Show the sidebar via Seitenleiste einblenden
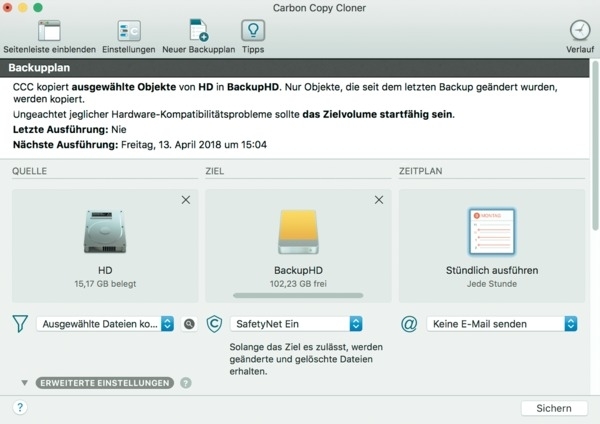Viewport: 600px width, 424px height. 49,37
